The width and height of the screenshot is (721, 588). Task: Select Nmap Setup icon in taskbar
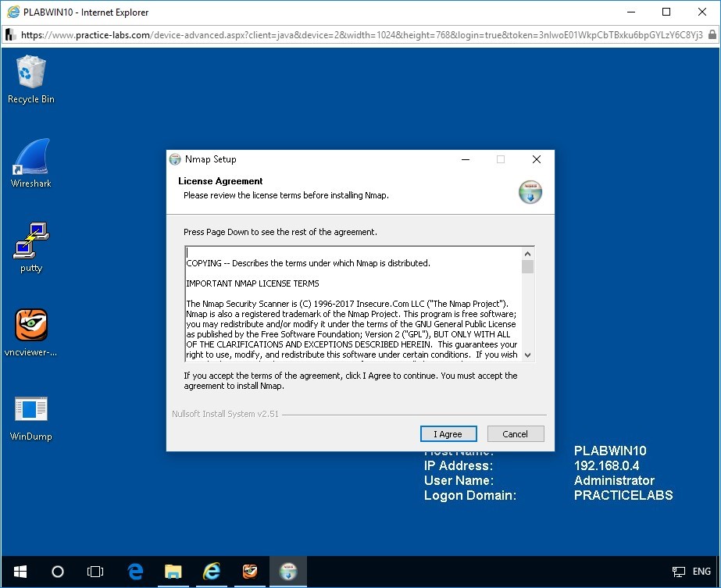[x=287, y=572]
